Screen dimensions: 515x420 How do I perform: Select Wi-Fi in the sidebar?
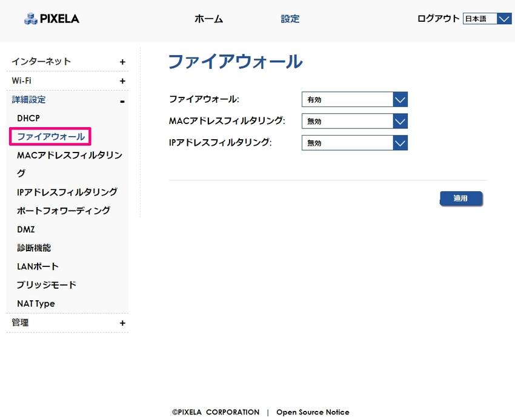[x=21, y=80]
